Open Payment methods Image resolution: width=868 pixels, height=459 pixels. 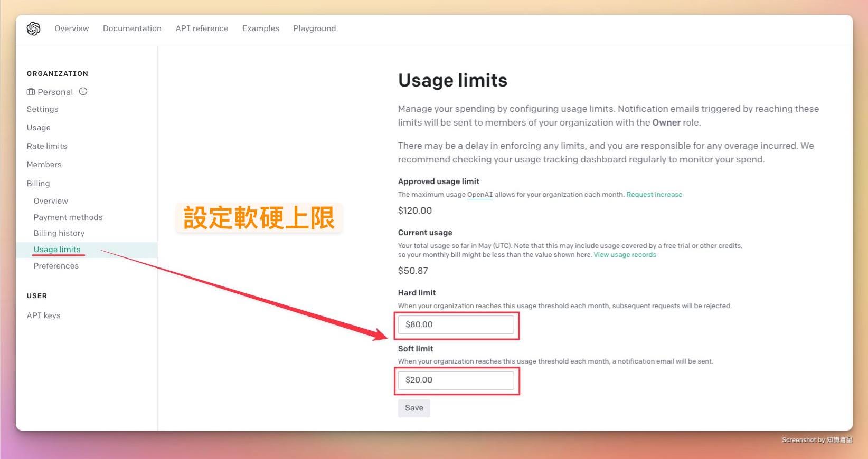click(68, 217)
